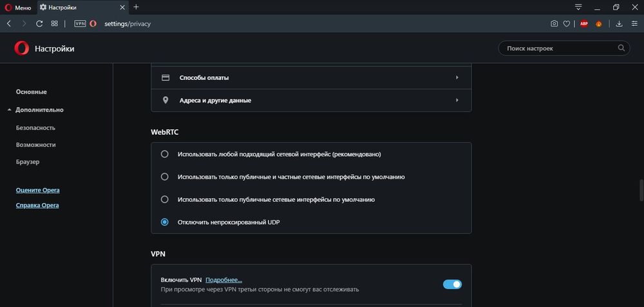The width and height of the screenshot is (644, 307).
Task: Select 'Отключить непроксированный UDP' radio option
Action: coord(165,222)
